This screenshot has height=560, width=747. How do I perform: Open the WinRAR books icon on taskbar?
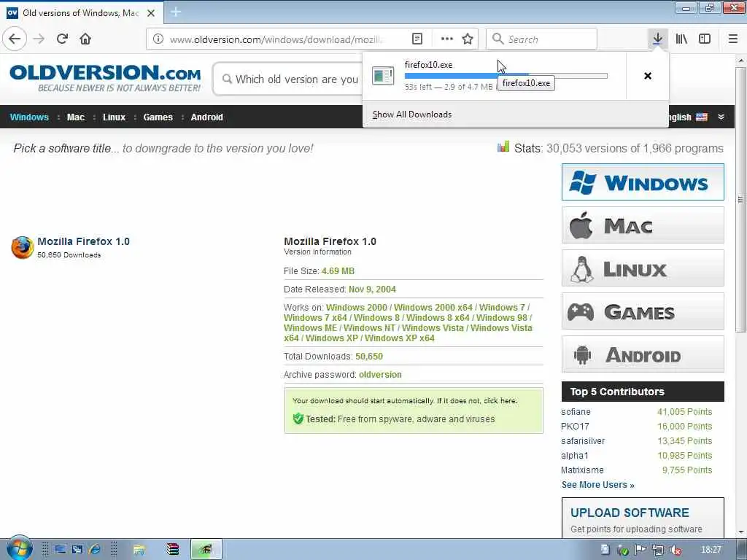pos(172,550)
